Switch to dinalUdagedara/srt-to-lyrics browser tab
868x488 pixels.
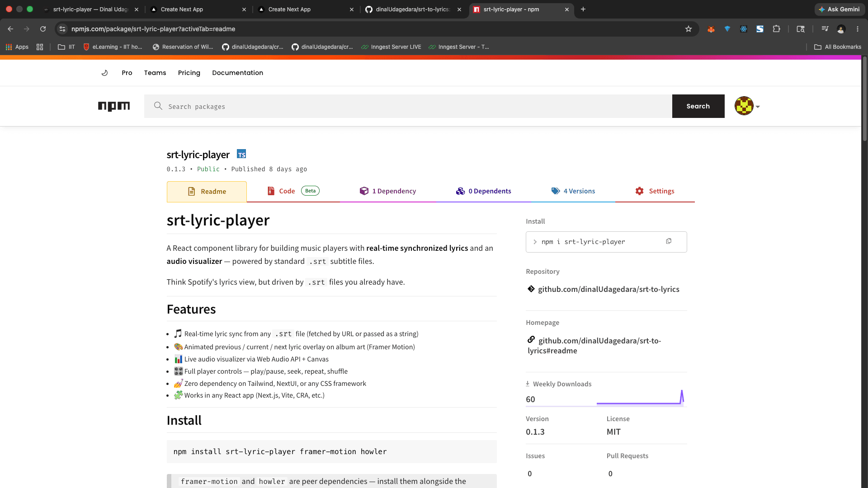click(412, 9)
